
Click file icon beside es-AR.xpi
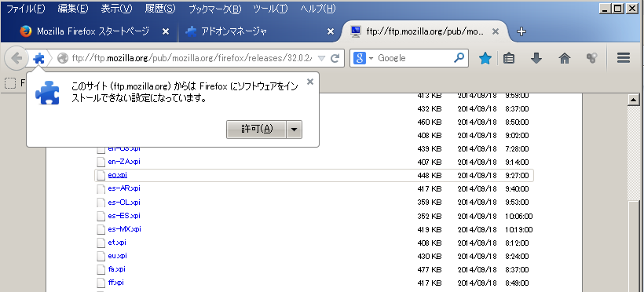[101, 189]
